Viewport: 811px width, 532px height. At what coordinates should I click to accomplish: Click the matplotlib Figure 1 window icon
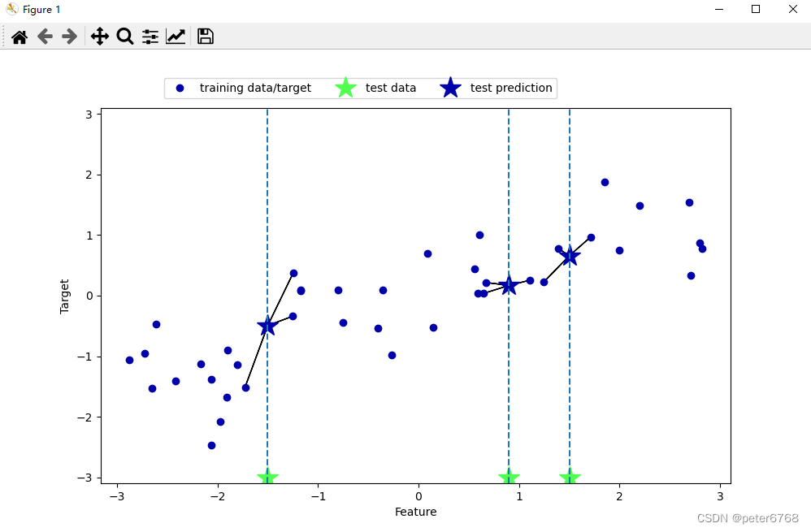(x=12, y=9)
